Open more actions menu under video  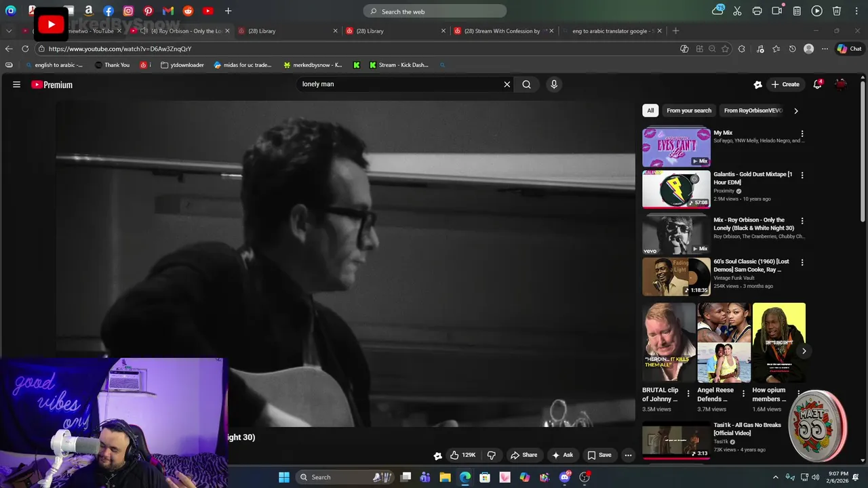click(629, 455)
